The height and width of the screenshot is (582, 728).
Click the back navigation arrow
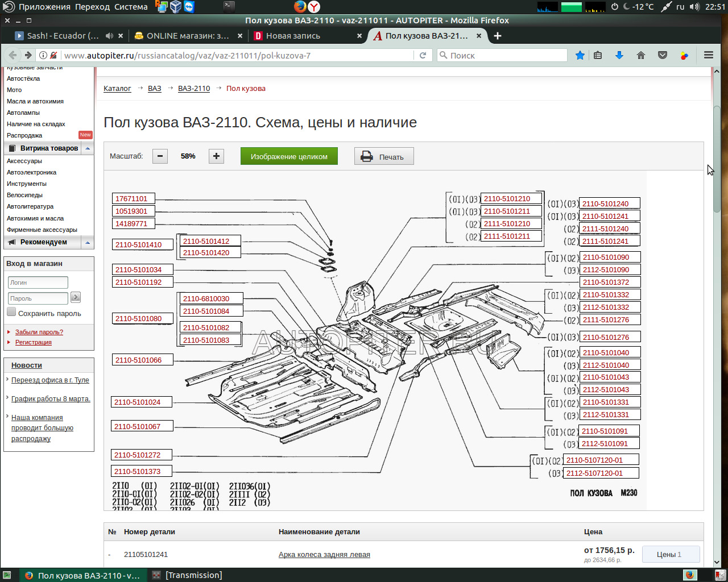[13, 55]
